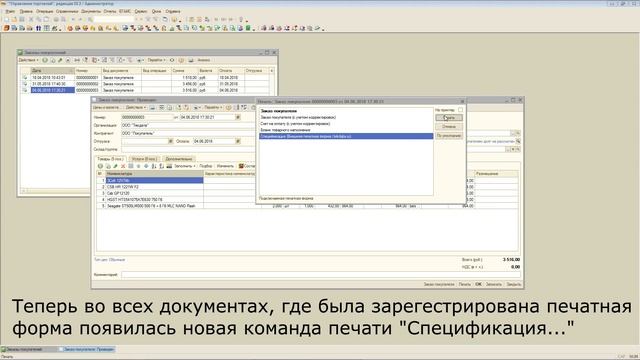640x360 pixels.
Task: Open 'Перейти' dropdown in order form toolbar
Action: pyautogui.click(x=213, y=107)
